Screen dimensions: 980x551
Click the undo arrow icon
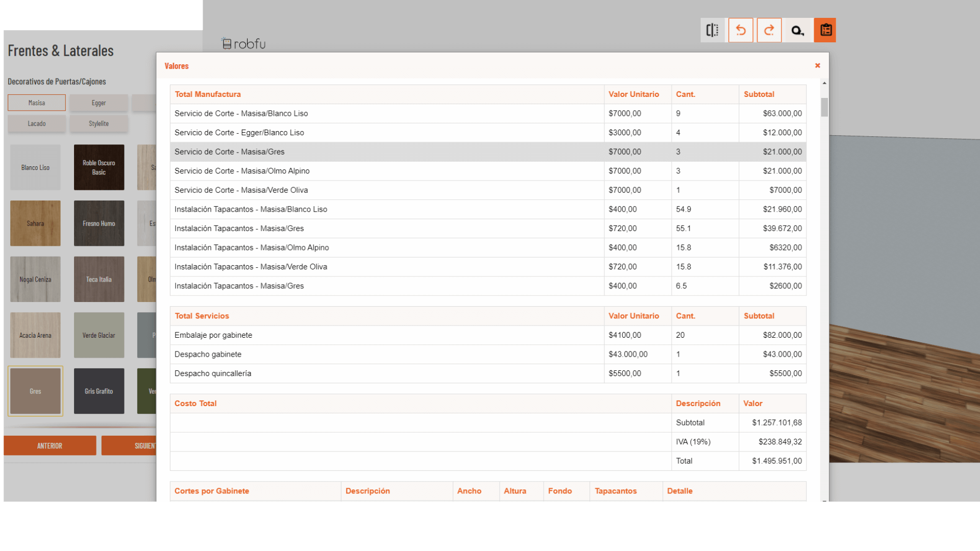click(741, 31)
